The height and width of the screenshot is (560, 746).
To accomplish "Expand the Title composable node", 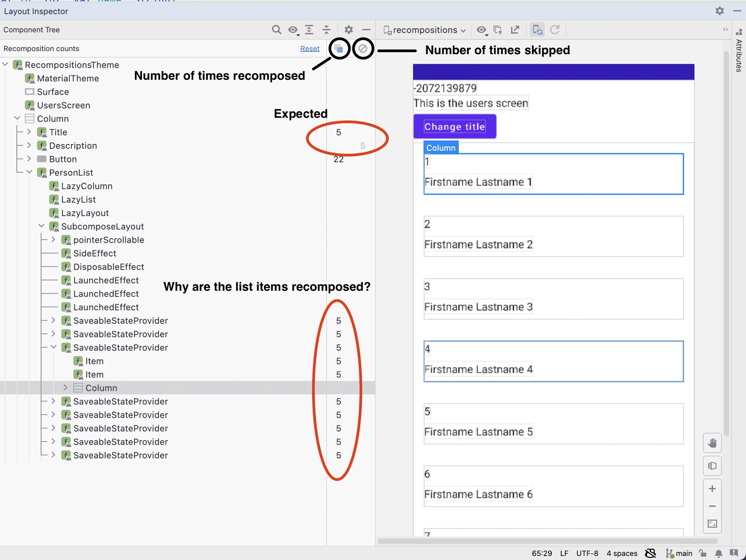I will click(x=29, y=132).
